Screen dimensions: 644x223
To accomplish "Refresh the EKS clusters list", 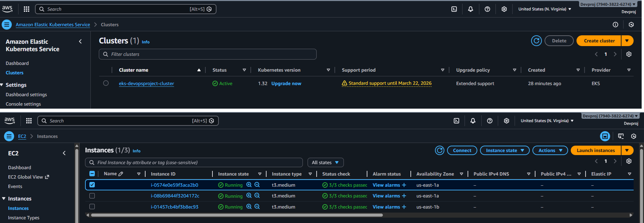I will (x=536, y=41).
